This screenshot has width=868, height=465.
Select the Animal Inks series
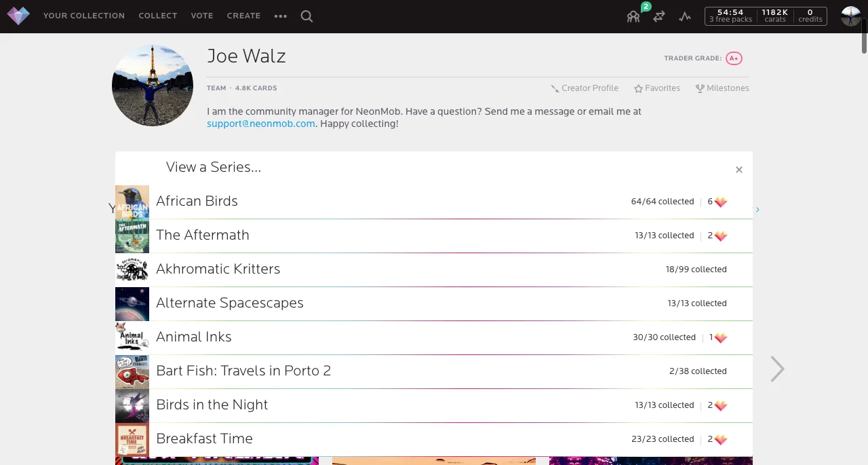[x=434, y=337]
